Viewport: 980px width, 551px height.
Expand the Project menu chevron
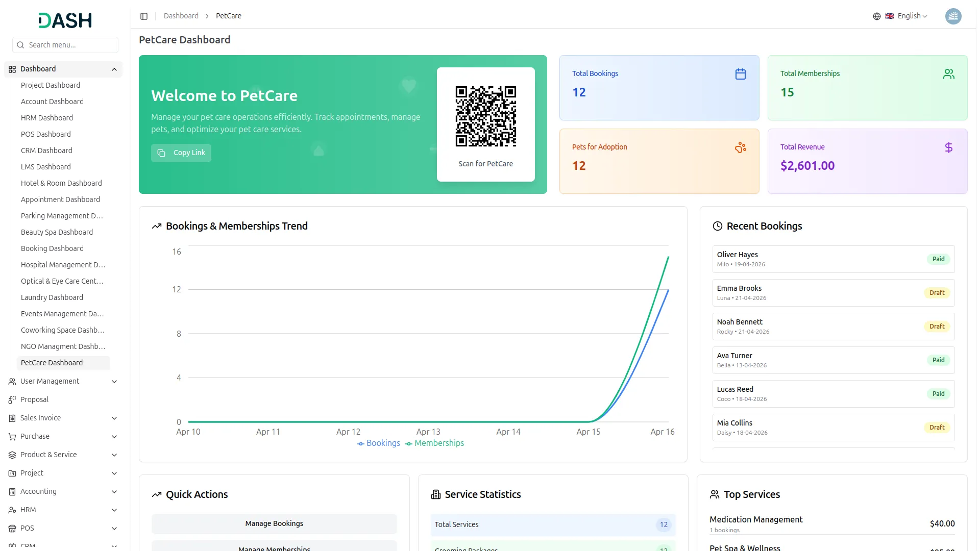(x=114, y=473)
